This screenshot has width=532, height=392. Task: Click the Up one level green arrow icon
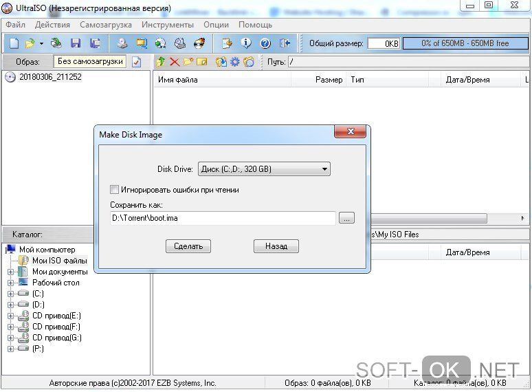point(161,62)
